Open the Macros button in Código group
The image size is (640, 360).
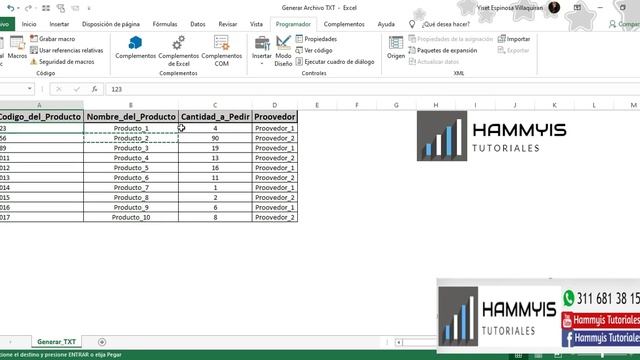click(x=17, y=47)
